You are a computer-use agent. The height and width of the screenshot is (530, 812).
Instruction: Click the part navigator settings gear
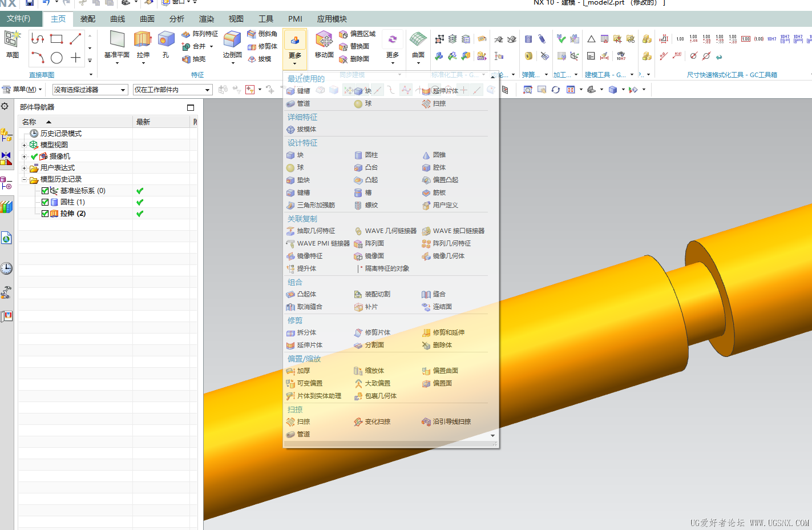click(5, 106)
